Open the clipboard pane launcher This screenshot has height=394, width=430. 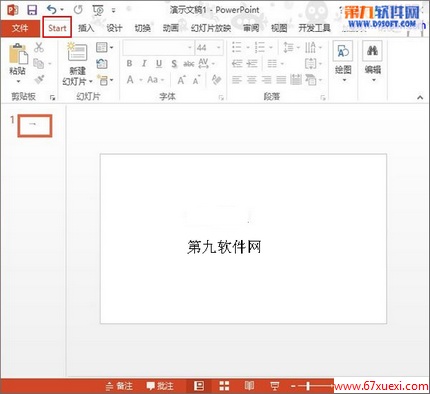pyautogui.click(x=52, y=97)
